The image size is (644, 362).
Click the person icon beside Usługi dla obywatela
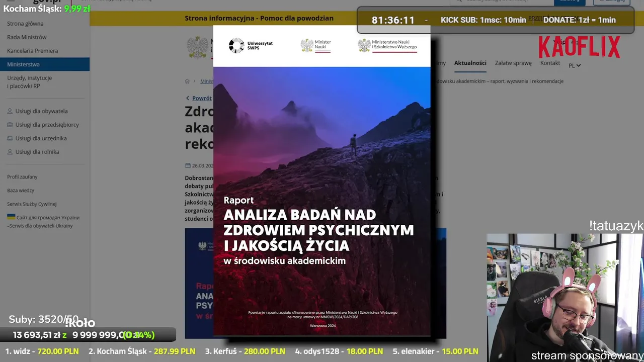[10, 111]
